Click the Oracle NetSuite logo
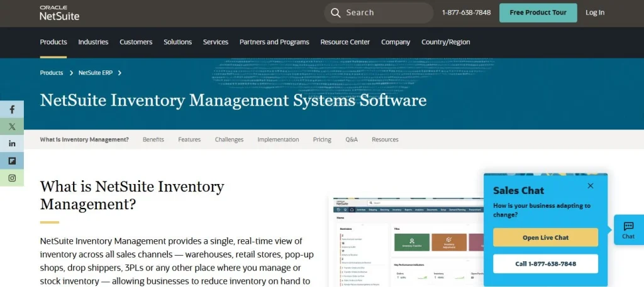 click(x=60, y=13)
